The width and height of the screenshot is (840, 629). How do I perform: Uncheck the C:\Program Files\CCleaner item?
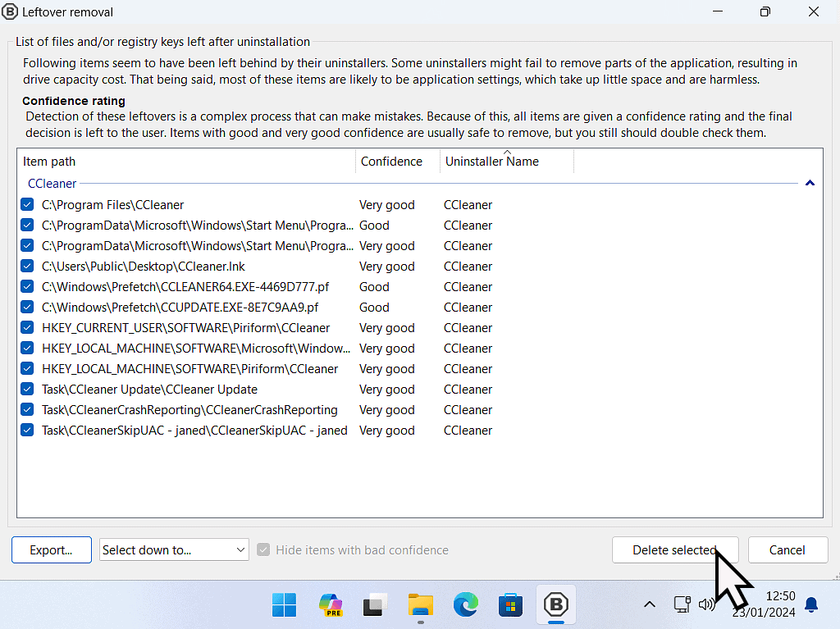click(x=27, y=205)
